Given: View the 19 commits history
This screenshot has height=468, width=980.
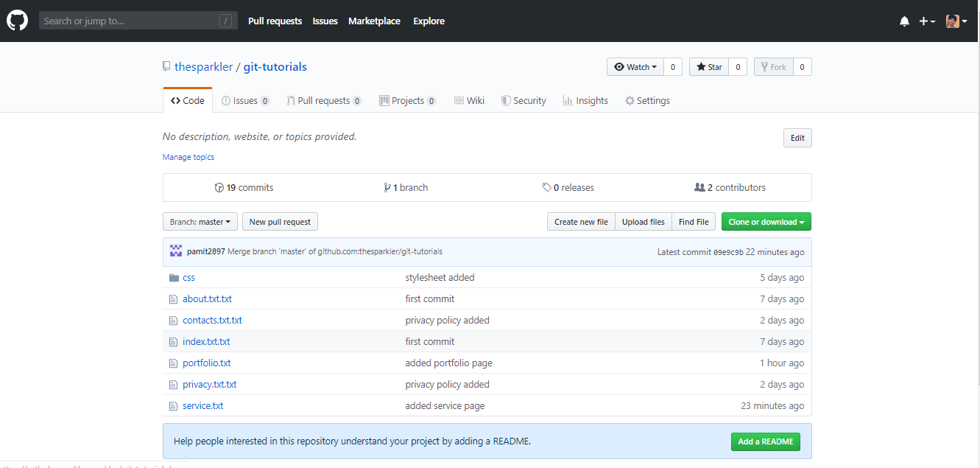Looking at the screenshot, I should click(244, 187).
